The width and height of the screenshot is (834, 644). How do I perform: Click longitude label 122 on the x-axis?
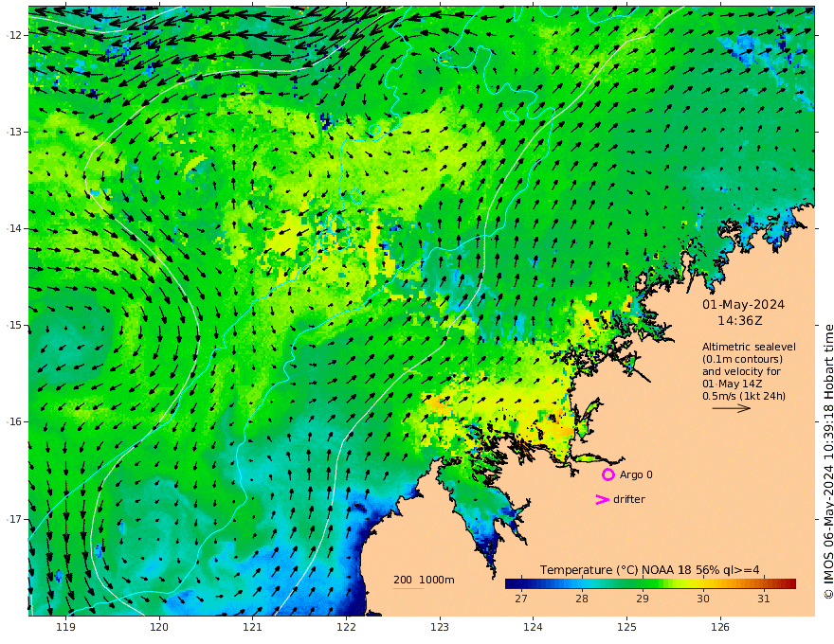coord(346,627)
